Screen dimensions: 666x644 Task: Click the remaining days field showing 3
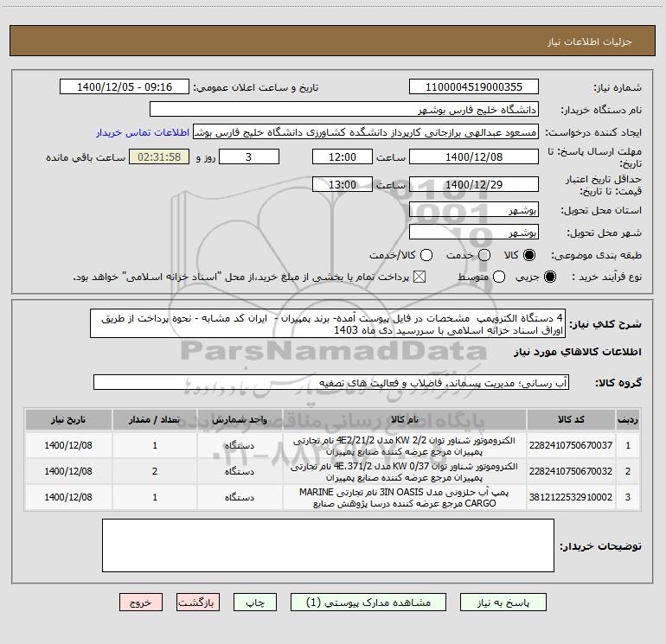tap(249, 156)
